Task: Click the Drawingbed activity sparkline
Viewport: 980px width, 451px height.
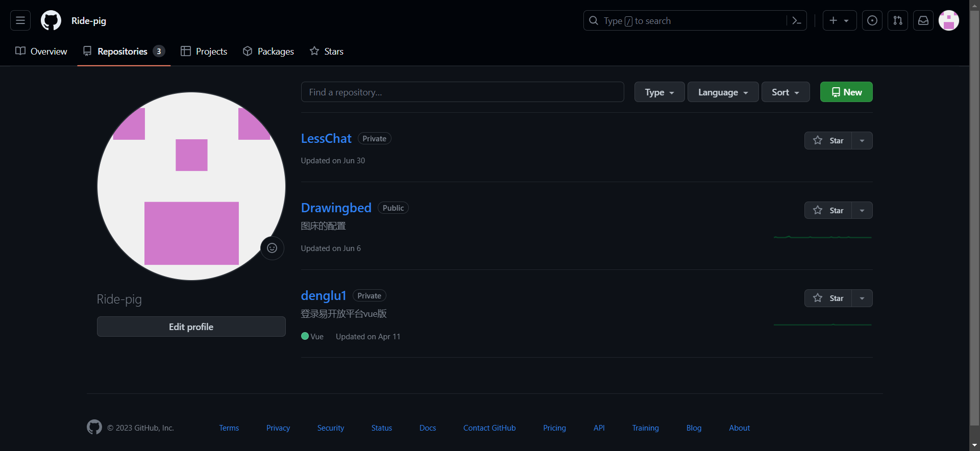Action: (x=823, y=237)
